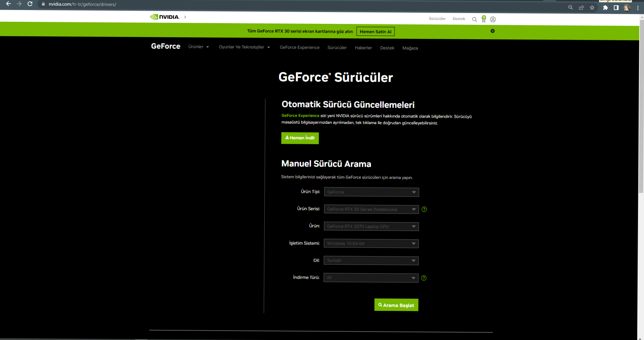Click the help icon beside Ürün Serisi
Screen dimensions: 644x340
[x=424, y=209]
